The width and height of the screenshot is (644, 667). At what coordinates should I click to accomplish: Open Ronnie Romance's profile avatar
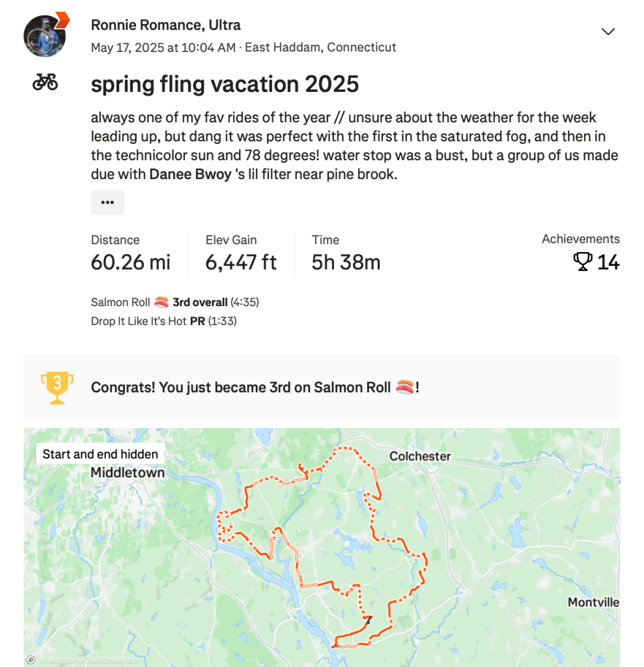click(45, 35)
